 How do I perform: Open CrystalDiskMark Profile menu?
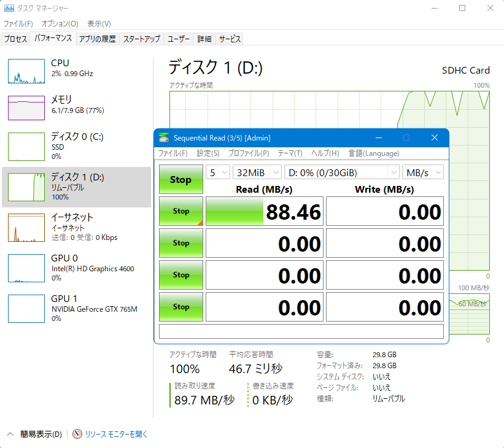[x=249, y=153]
